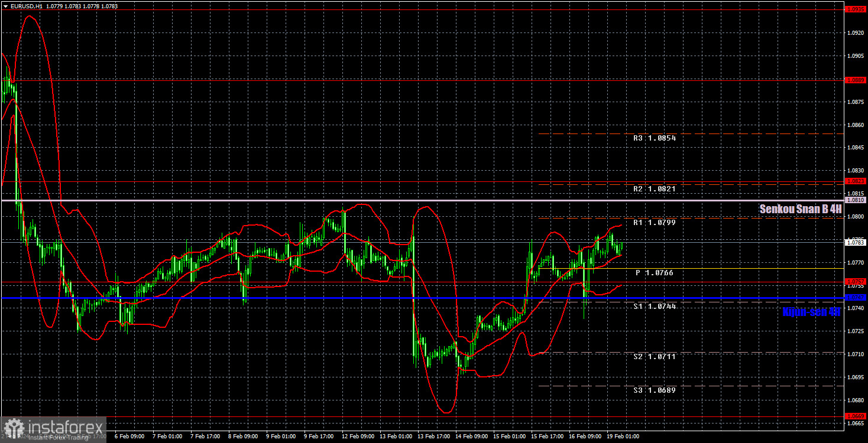Select the R2 1.0821 resistance label
The height and width of the screenshot is (443, 868).
pos(655,188)
